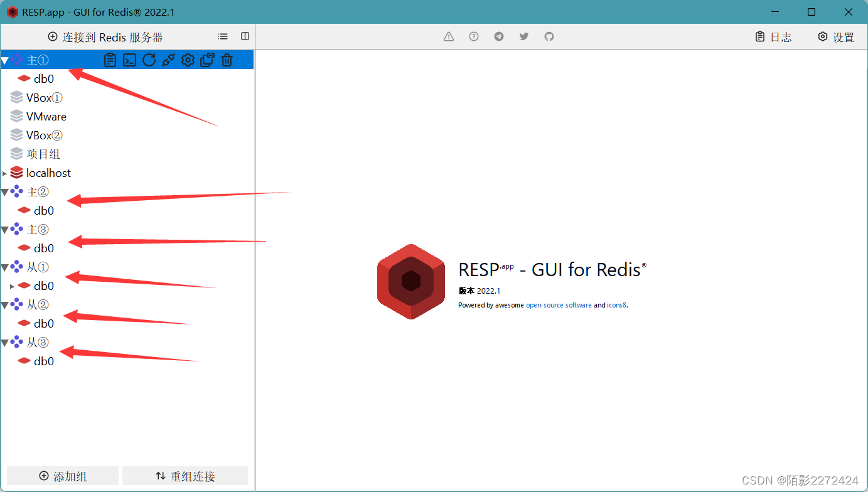Screen dimensions: 868x492
Task: Open server info for 主① connection
Action: (110, 60)
